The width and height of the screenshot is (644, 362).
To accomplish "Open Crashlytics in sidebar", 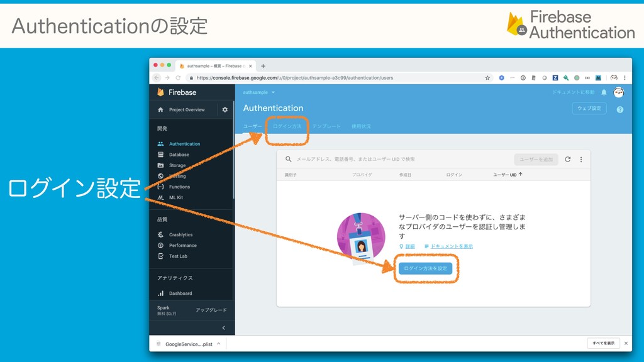I will pos(180,235).
